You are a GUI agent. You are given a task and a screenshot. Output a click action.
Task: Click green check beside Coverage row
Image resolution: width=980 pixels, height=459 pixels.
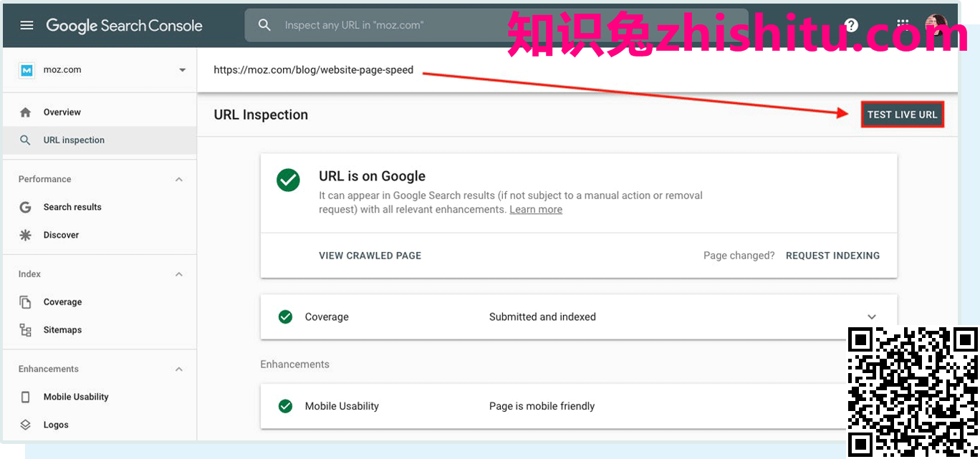click(x=285, y=317)
